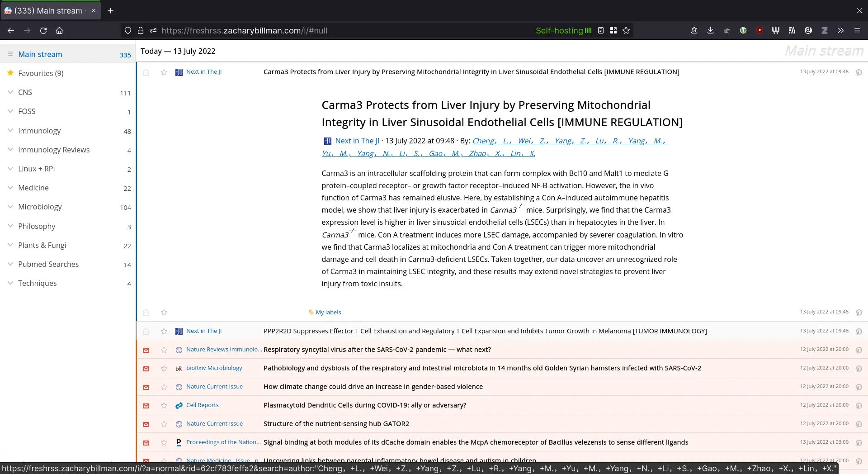868x474 pixels.
Task: Open the browser downloads panel
Action: point(710,31)
